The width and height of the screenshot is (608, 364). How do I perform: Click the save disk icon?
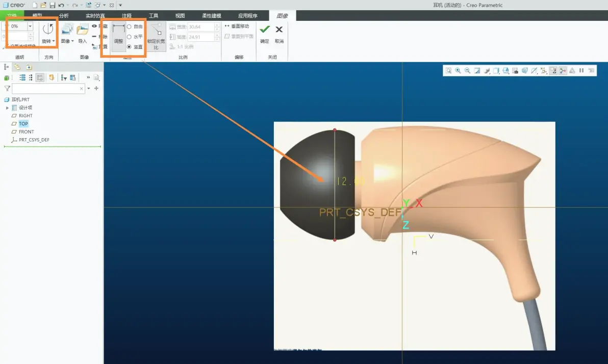pos(53,5)
